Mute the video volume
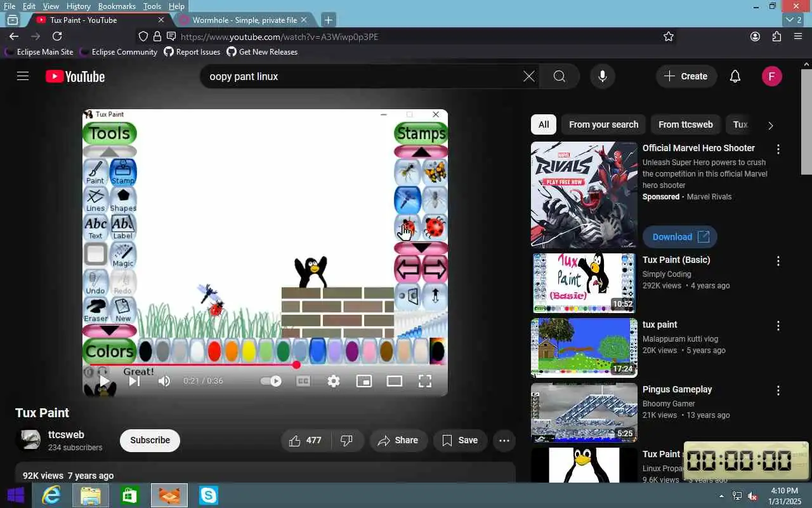The image size is (812, 508). pos(164,381)
